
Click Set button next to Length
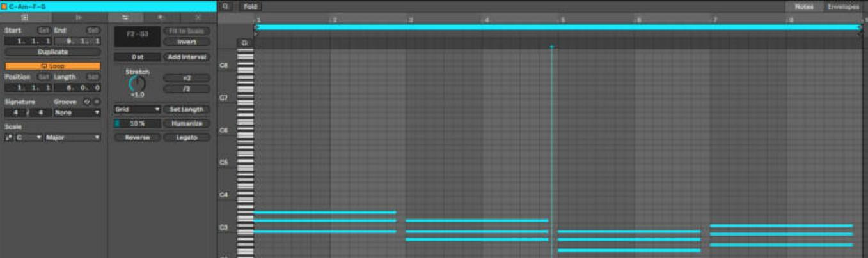click(x=93, y=77)
